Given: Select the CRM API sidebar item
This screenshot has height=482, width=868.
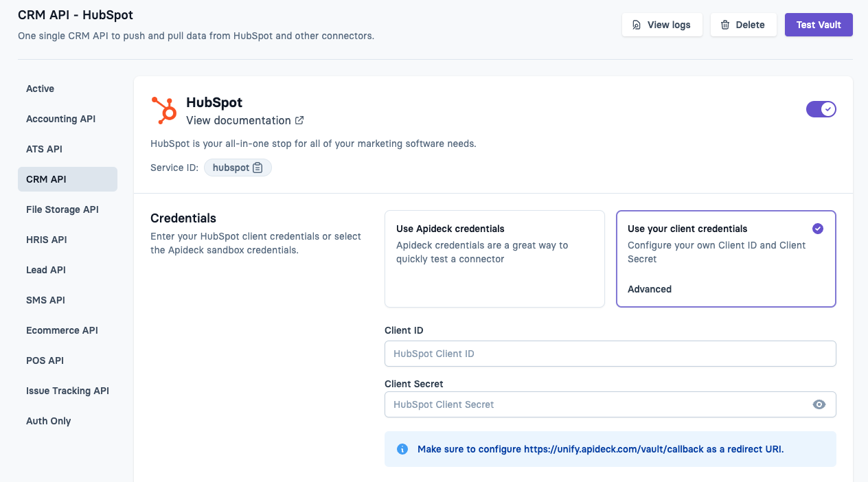Looking at the screenshot, I should pos(67,179).
